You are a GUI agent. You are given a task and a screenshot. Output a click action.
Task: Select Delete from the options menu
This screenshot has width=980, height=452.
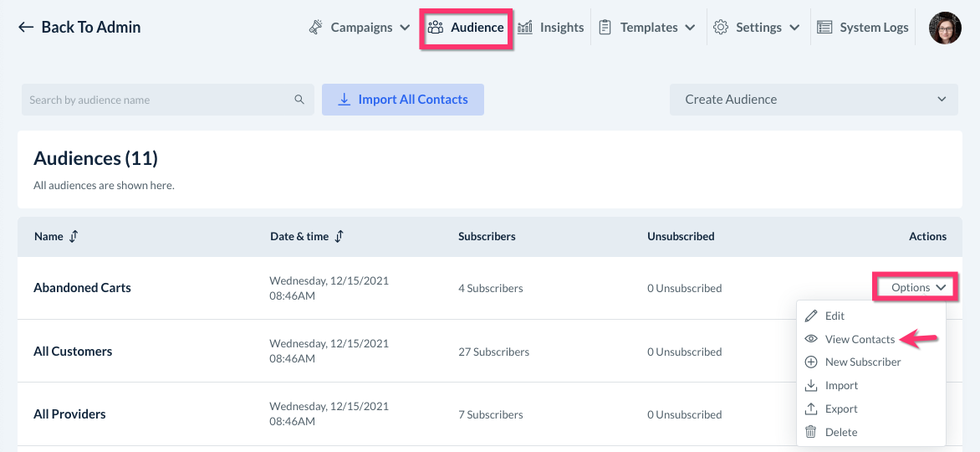coord(840,432)
